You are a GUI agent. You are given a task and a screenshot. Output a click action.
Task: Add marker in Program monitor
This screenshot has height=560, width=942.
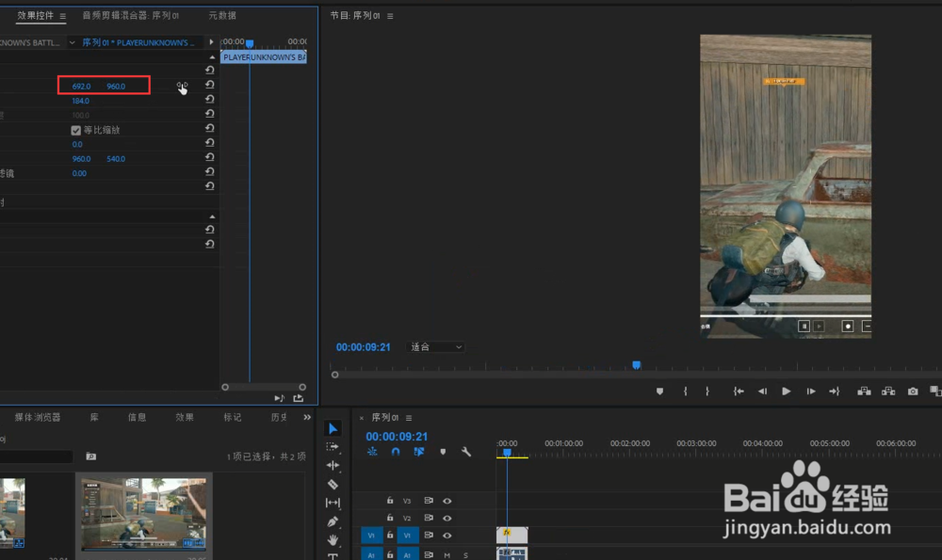(659, 392)
